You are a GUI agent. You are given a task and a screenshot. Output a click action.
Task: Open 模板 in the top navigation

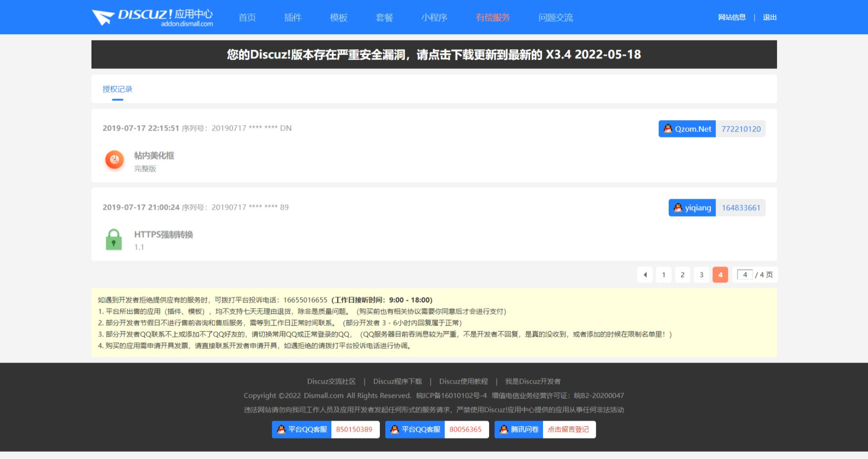pyautogui.click(x=339, y=17)
